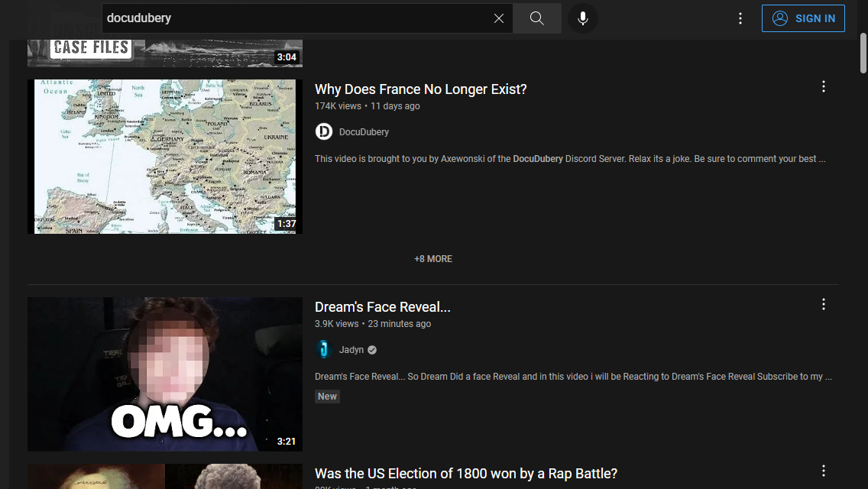Clear the search box with the X icon
The width and height of the screenshot is (868, 489).
point(499,18)
